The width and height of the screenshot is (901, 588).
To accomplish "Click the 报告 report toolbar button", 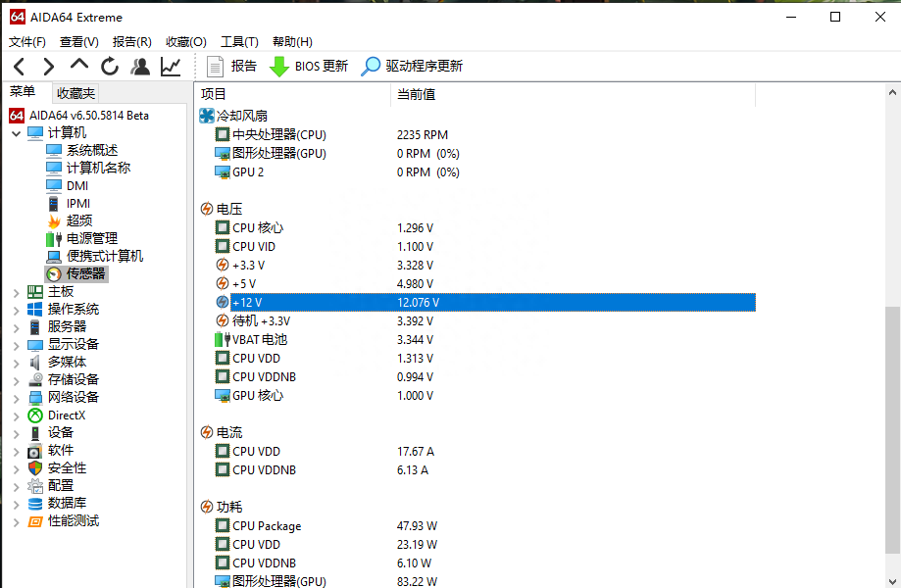I will pyautogui.click(x=231, y=66).
